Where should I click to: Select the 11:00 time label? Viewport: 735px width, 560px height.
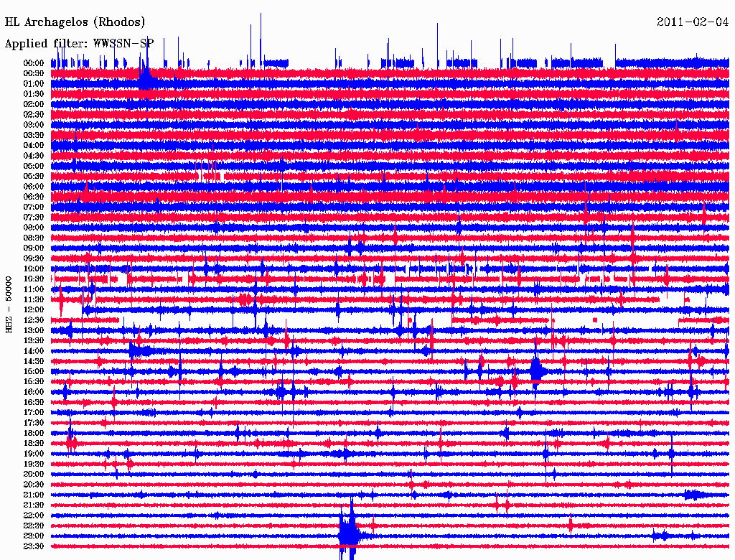pyautogui.click(x=34, y=289)
